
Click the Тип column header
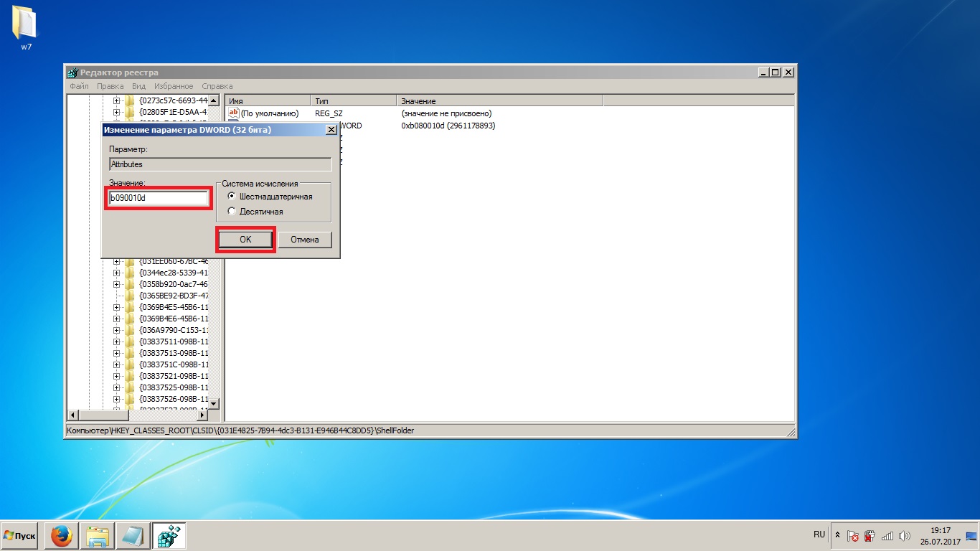[354, 101]
